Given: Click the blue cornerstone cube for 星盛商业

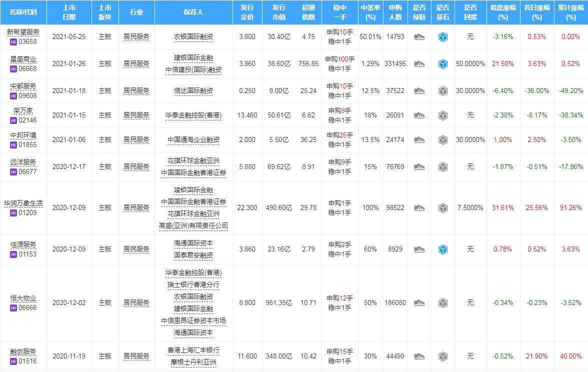Looking at the screenshot, I should click(442, 64).
